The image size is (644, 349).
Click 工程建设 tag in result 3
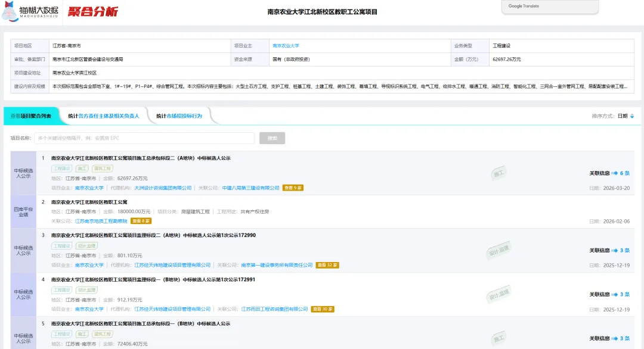click(x=61, y=246)
